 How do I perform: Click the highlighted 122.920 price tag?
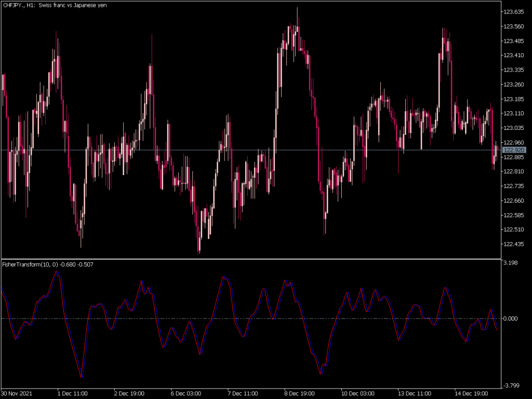pyautogui.click(x=514, y=150)
